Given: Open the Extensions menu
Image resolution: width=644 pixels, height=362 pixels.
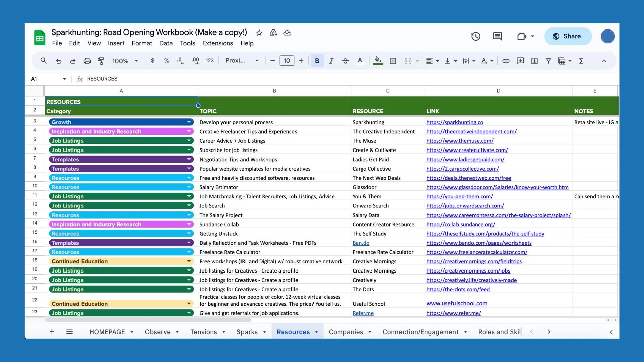Looking at the screenshot, I should (217, 43).
